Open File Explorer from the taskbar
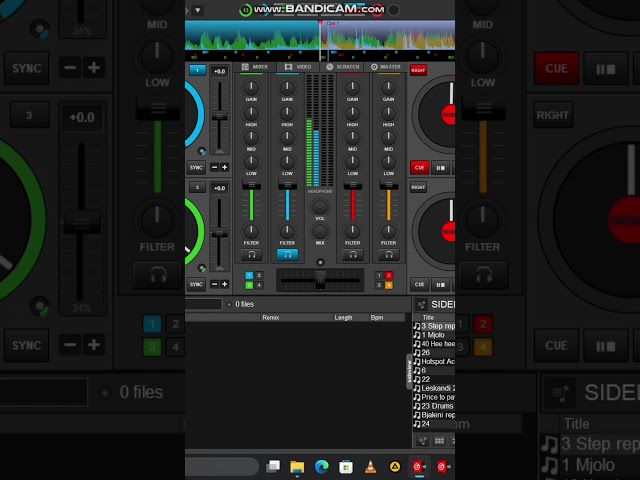Viewport: 640px width, 480px height. (x=297, y=467)
